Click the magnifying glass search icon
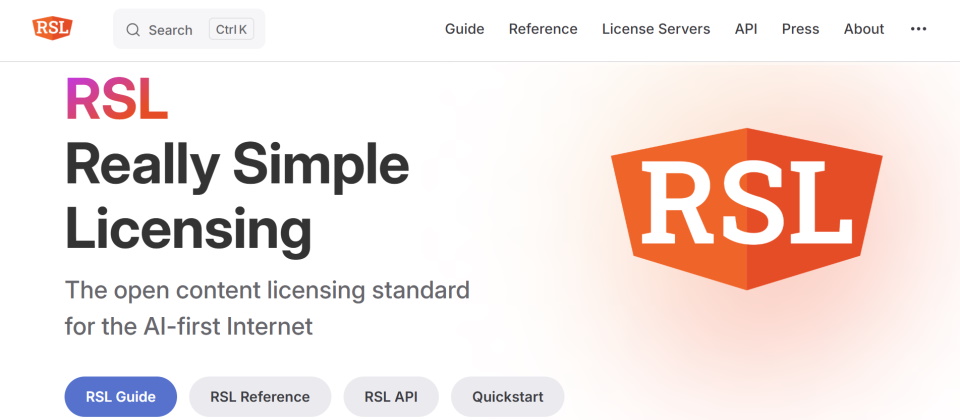This screenshot has width=960, height=420. click(x=133, y=30)
